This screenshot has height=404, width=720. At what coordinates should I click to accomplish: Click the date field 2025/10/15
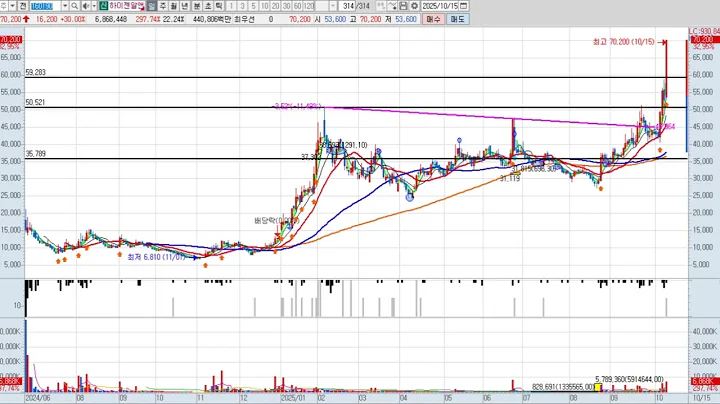pos(440,6)
